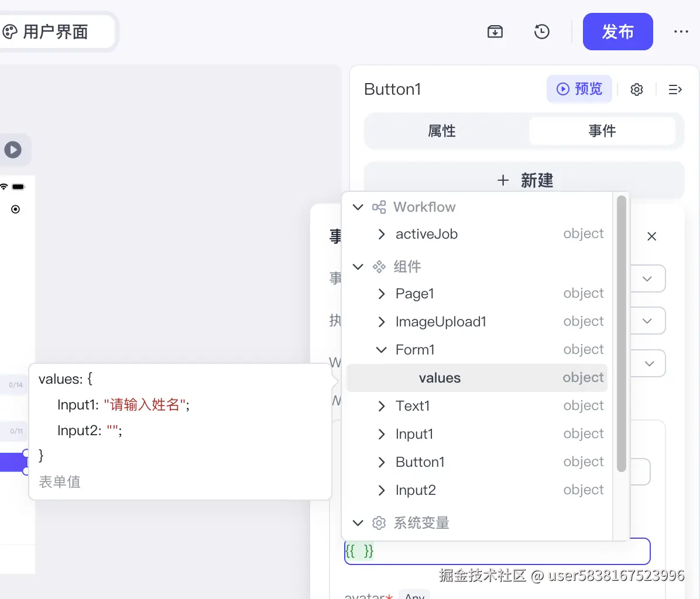Click the save-to-inbox icon in top bar
700x599 pixels.
tap(495, 32)
